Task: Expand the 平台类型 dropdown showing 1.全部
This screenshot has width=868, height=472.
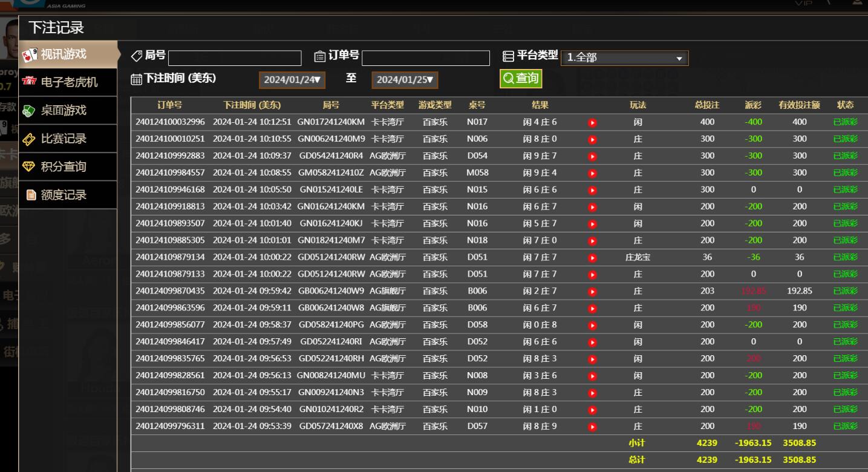Action: (x=625, y=58)
